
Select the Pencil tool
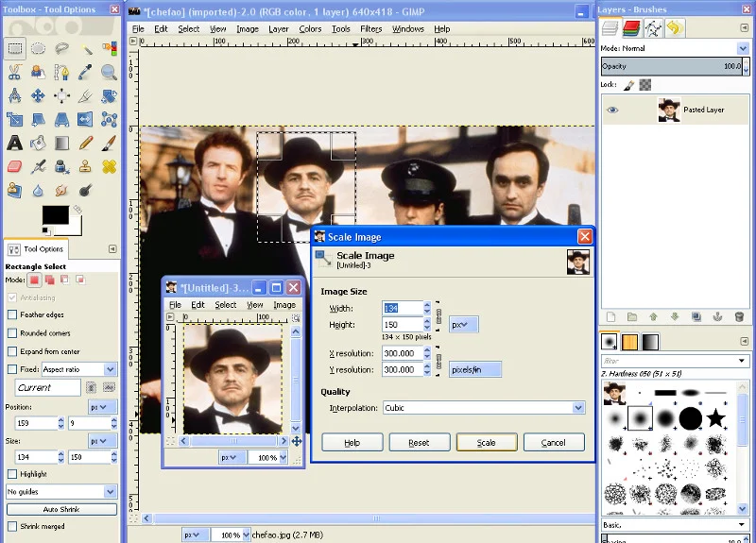coord(85,144)
